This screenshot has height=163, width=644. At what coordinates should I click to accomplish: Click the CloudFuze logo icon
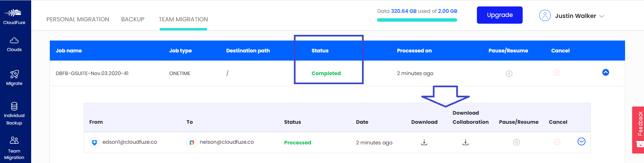(13, 13)
